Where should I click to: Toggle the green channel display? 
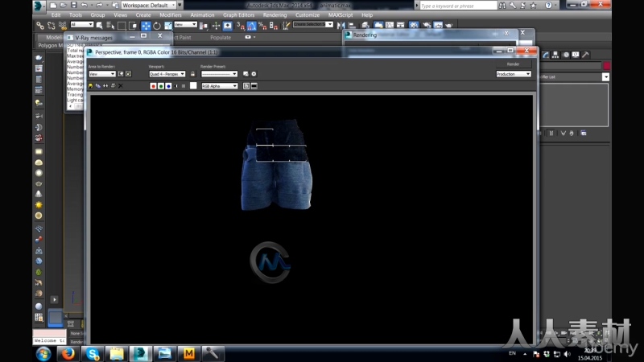click(x=161, y=85)
